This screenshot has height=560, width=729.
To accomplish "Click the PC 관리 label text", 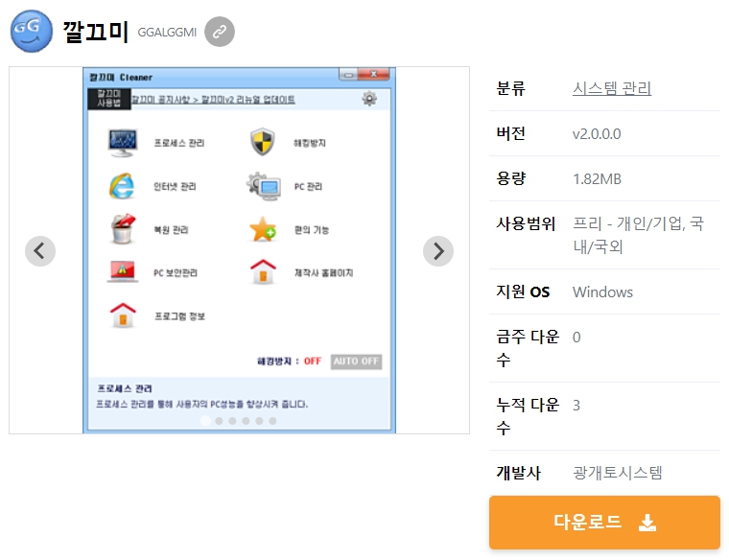I will point(308,186).
